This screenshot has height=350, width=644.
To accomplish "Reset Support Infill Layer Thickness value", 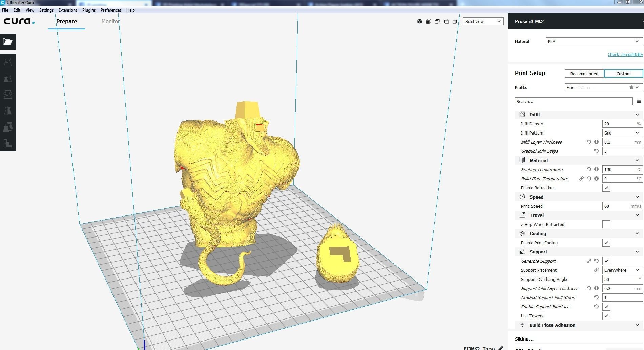I will [589, 288].
